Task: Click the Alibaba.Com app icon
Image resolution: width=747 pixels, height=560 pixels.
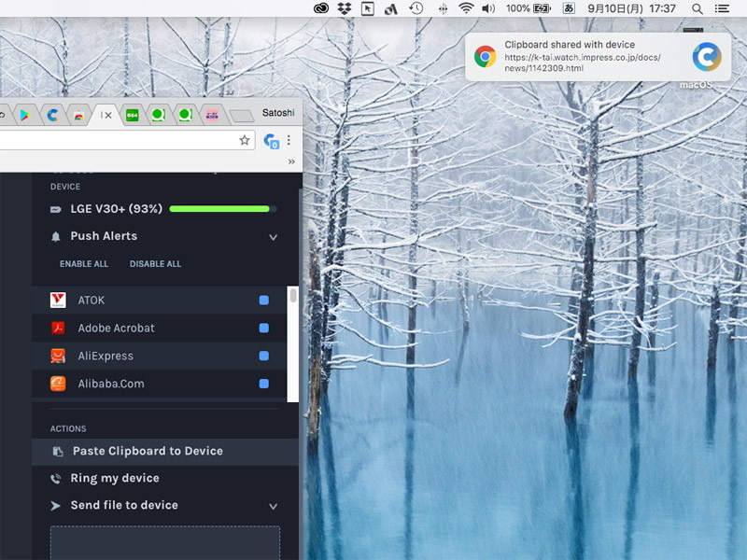Action: pyautogui.click(x=58, y=384)
